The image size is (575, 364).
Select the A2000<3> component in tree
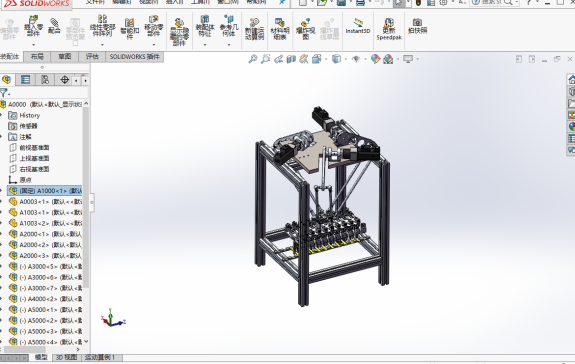pyautogui.click(x=45, y=255)
